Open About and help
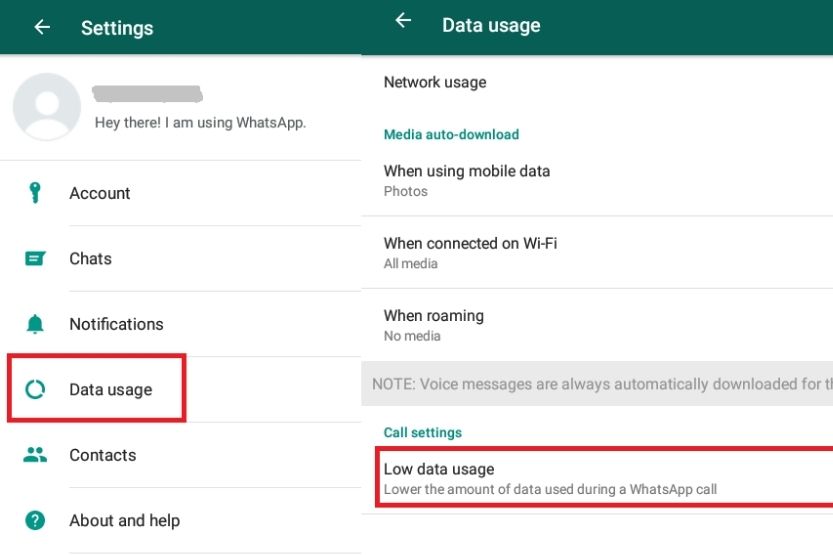 [181, 520]
